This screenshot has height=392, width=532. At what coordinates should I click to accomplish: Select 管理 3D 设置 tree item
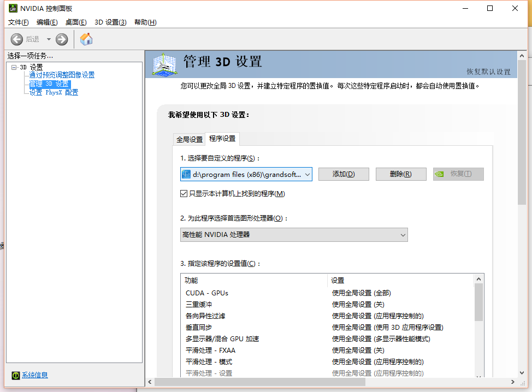tap(50, 84)
